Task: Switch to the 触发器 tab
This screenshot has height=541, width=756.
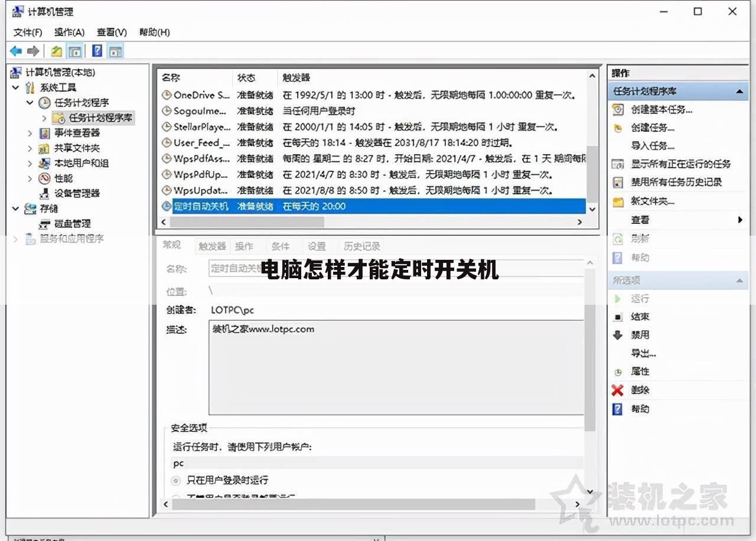Action: pos(212,246)
